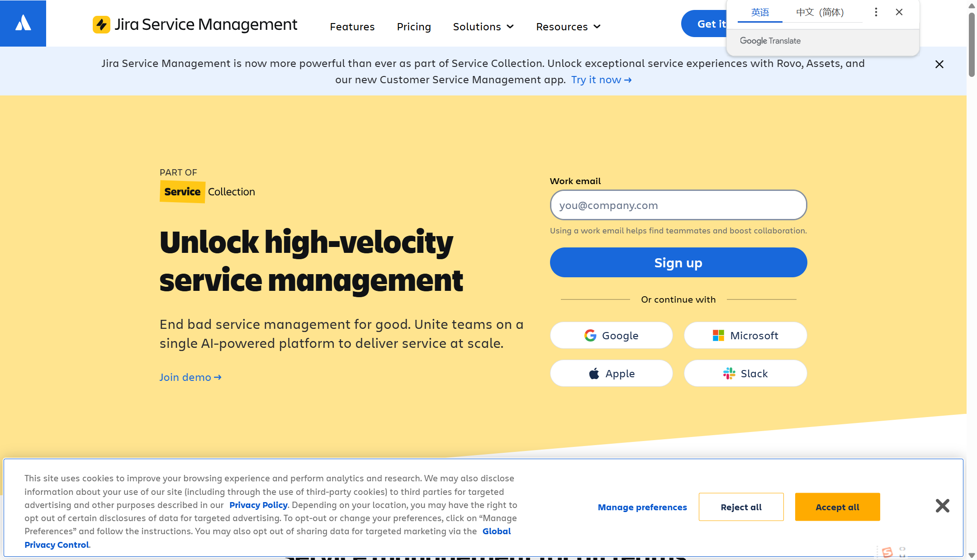Continue with Slack sign-in button
This screenshot has width=977, height=560.
[x=745, y=373]
